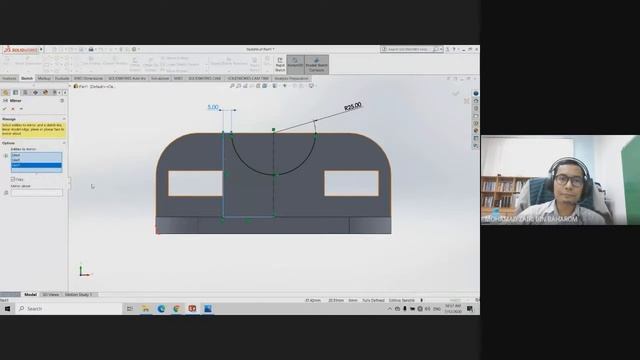640x360 pixels.
Task: Click the Rapid Sketch tool
Action: [280, 64]
